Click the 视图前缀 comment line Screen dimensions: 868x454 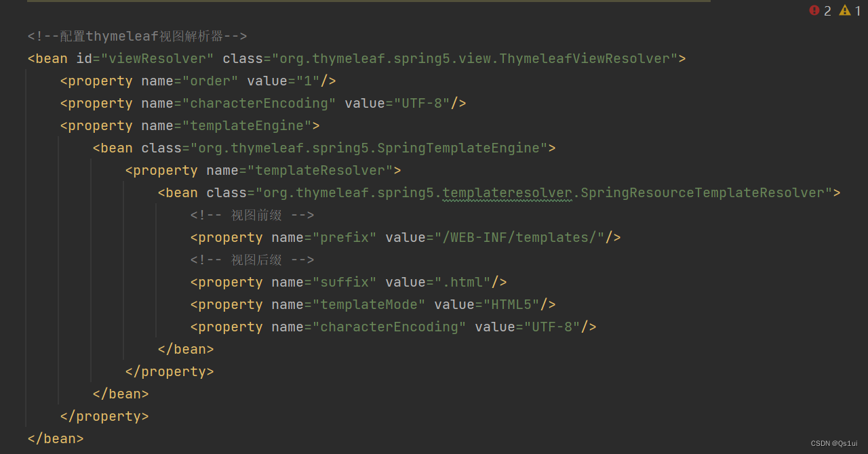[252, 215]
